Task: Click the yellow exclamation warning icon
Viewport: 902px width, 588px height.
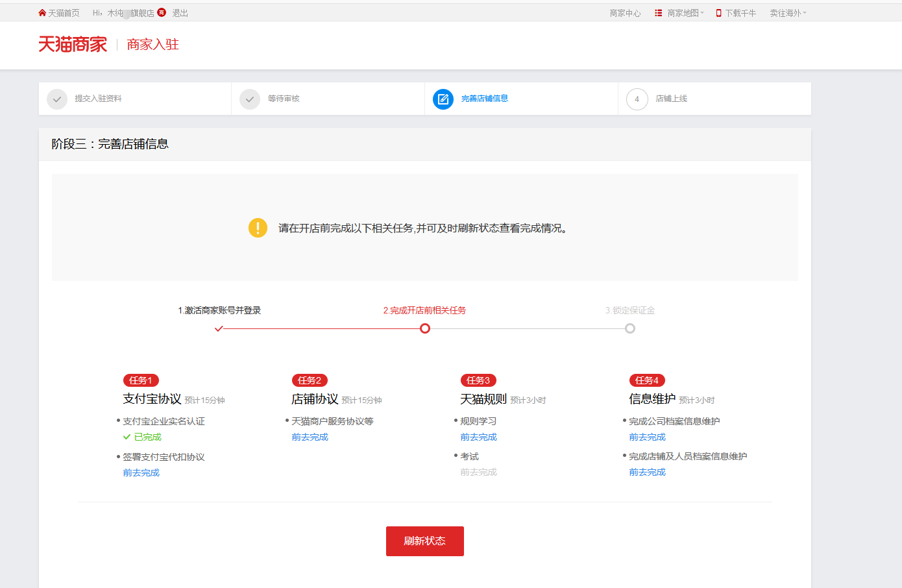Action: click(258, 228)
